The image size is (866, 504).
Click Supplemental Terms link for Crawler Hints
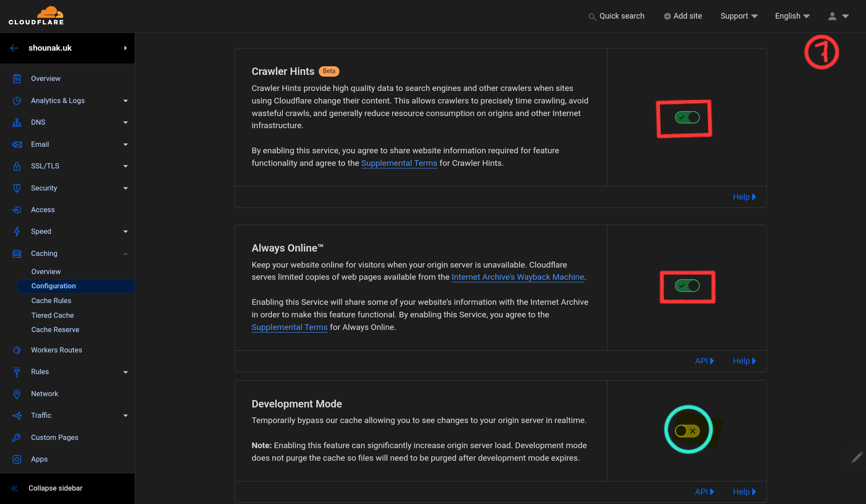pyautogui.click(x=399, y=163)
